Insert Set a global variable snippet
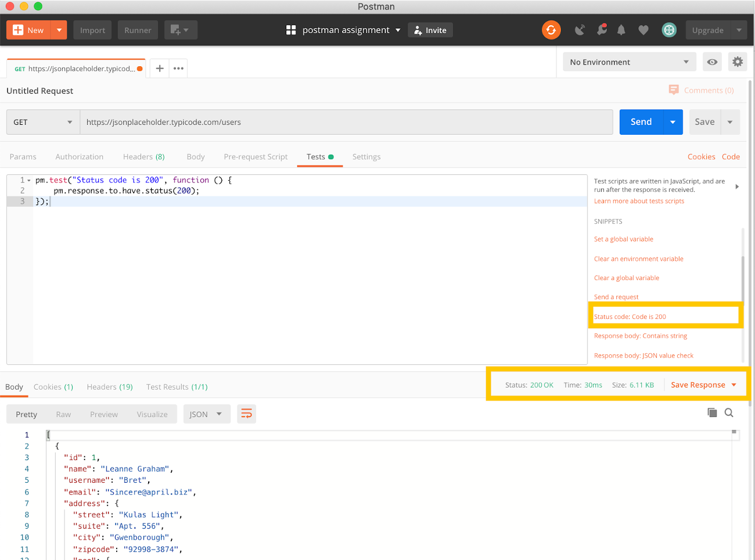 [624, 239]
